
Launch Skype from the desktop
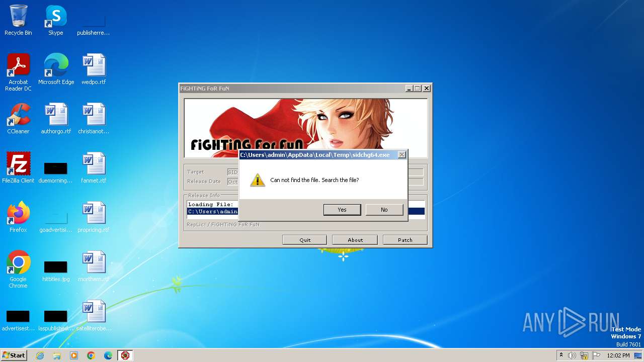56,20
